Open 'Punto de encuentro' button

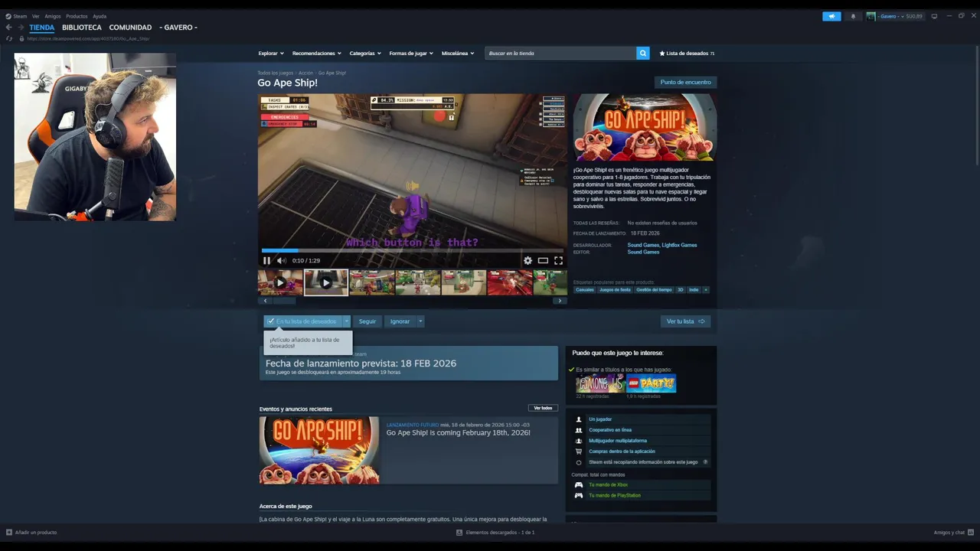[x=685, y=82]
